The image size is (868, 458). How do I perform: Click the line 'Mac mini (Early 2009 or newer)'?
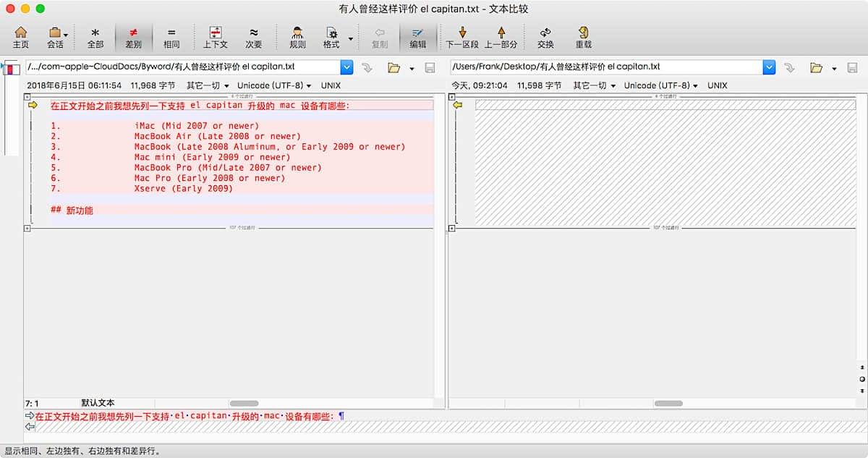212,157
